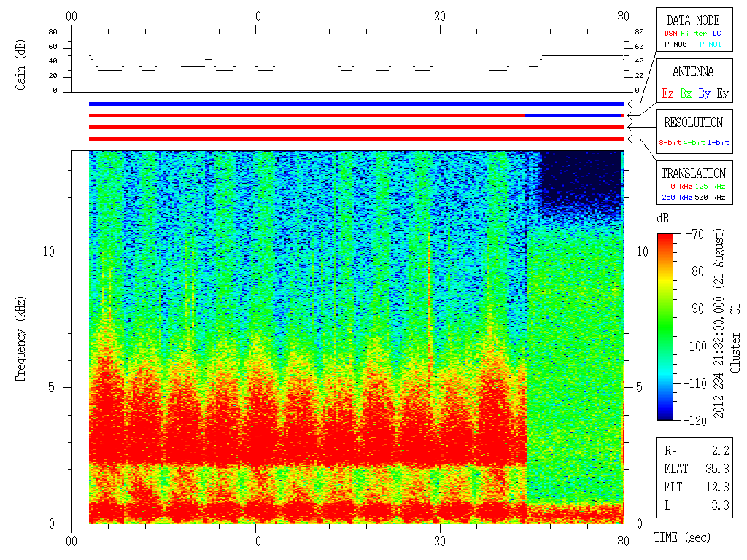
Task: Click the TIME (sec) axis label
Action: point(682,537)
